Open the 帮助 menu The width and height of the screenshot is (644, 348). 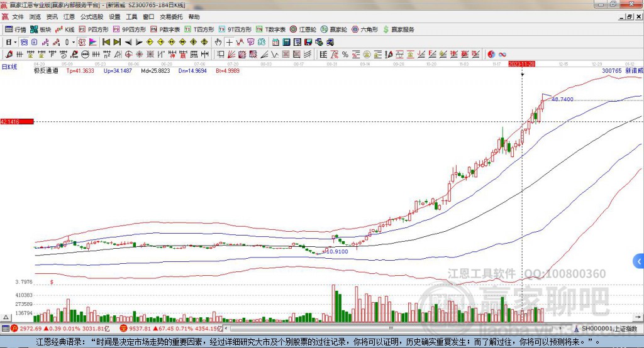pos(194,17)
